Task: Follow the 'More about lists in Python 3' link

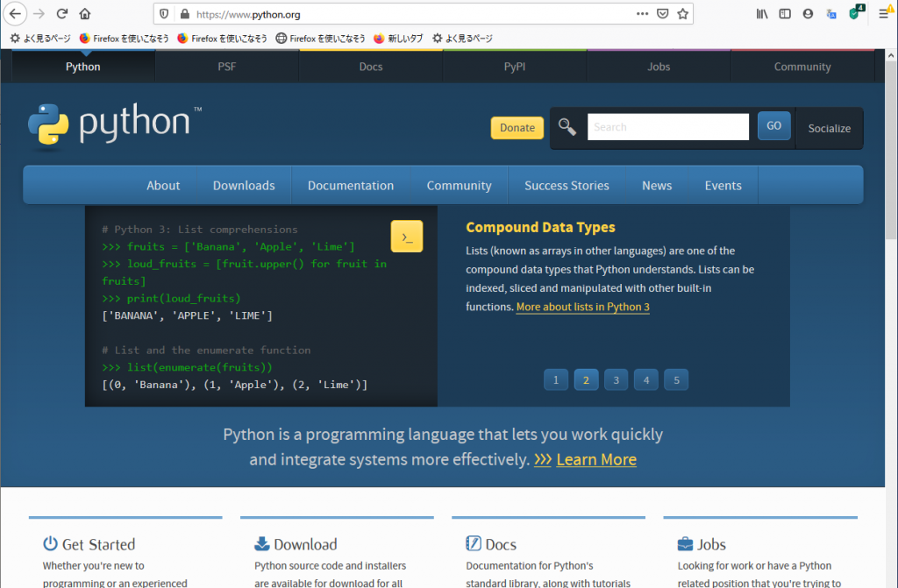Action: (582, 307)
